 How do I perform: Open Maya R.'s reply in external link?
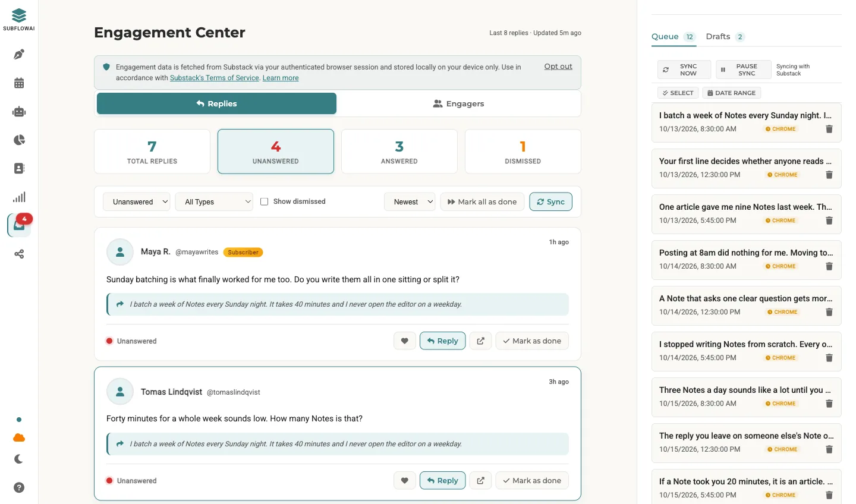[x=480, y=341]
